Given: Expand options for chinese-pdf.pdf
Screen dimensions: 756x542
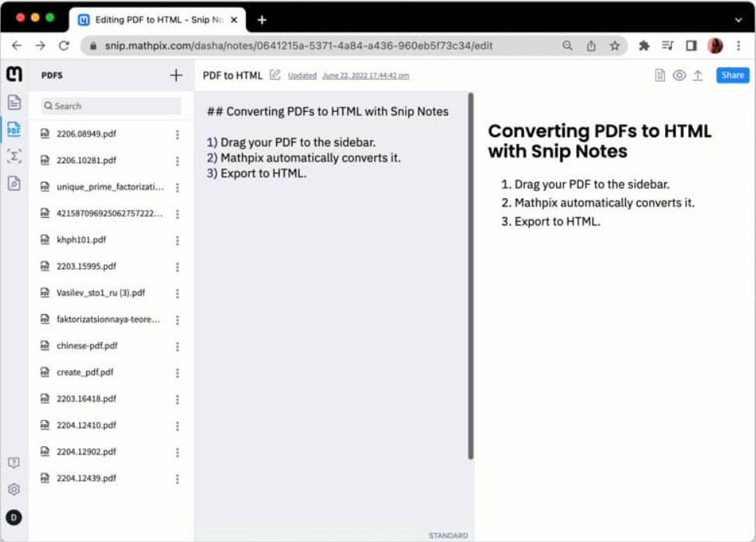Looking at the screenshot, I should [177, 347].
